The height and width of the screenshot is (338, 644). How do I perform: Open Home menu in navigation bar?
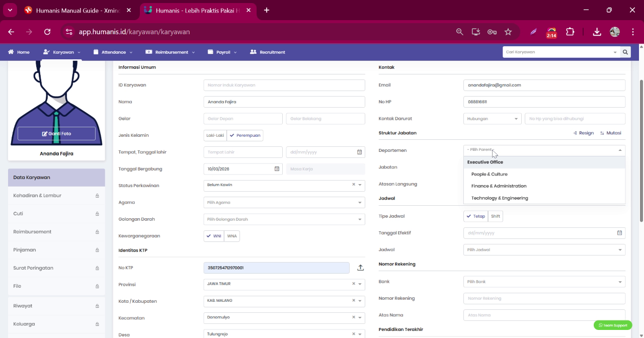pyautogui.click(x=19, y=52)
